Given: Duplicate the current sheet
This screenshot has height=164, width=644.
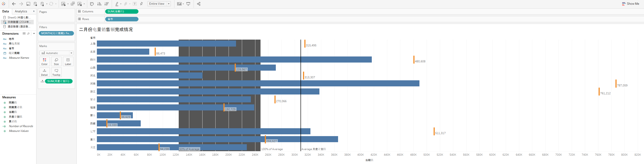Looking at the screenshot, I should pyautogui.click(x=73, y=4).
